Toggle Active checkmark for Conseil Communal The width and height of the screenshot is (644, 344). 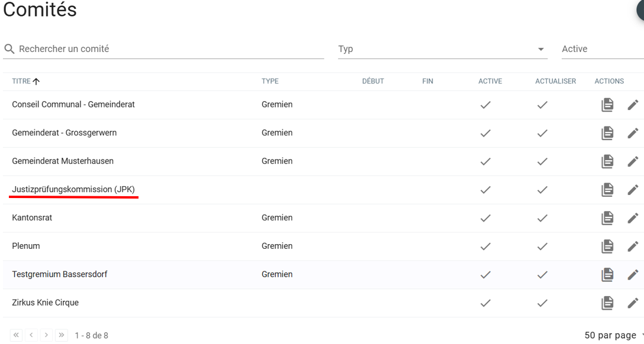point(485,105)
